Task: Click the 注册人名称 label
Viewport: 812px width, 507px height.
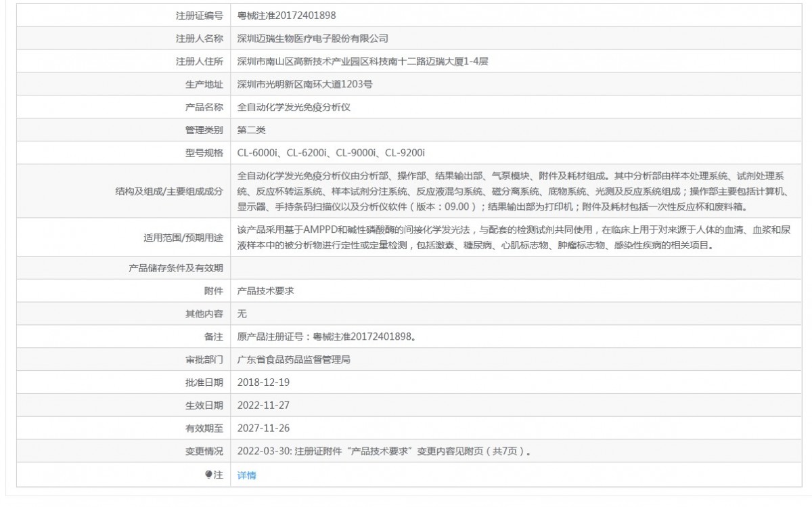Action: click(x=200, y=38)
